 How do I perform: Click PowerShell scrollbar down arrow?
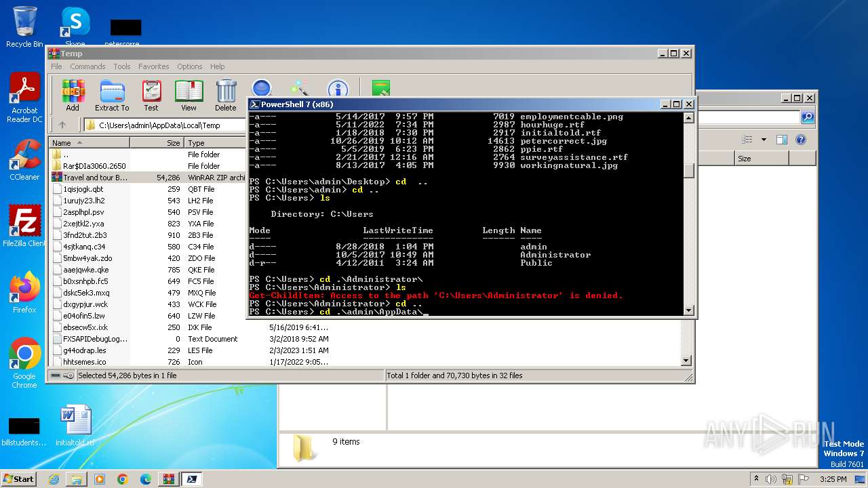click(x=689, y=310)
